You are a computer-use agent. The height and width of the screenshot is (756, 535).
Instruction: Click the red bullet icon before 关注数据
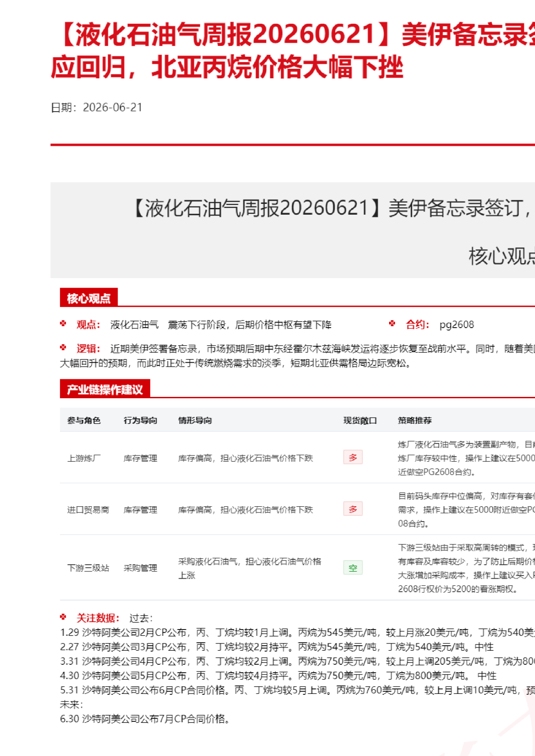(63, 617)
